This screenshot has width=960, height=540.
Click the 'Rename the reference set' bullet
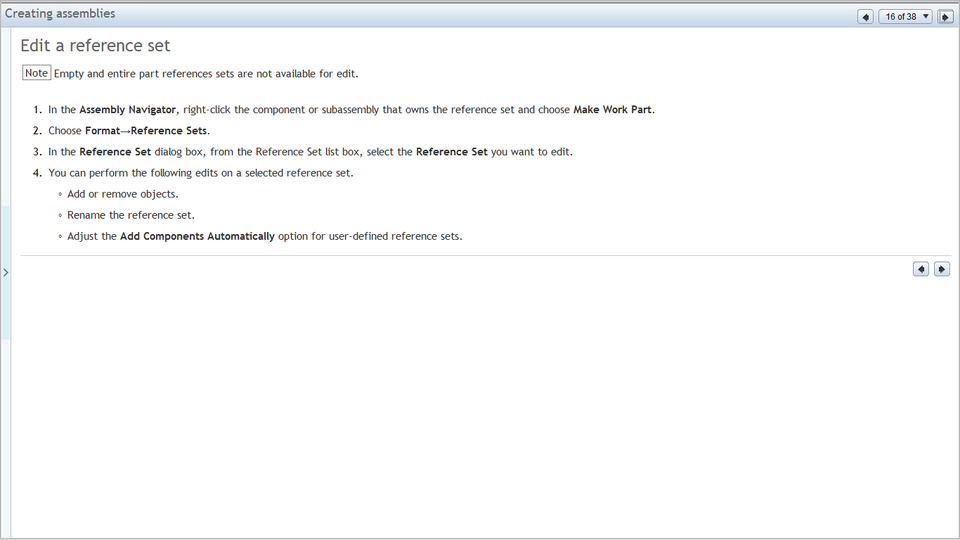[130, 215]
